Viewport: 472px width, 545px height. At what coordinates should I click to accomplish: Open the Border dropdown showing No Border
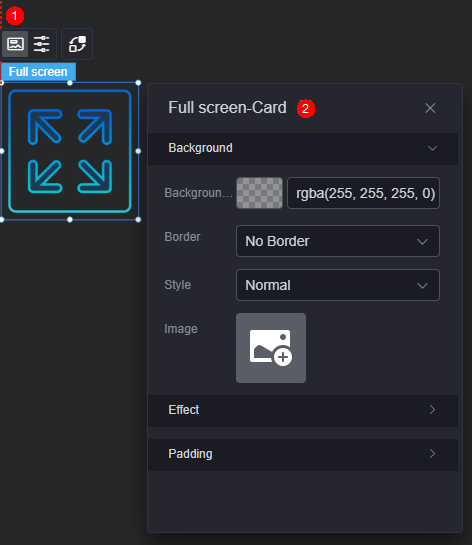coord(338,241)
